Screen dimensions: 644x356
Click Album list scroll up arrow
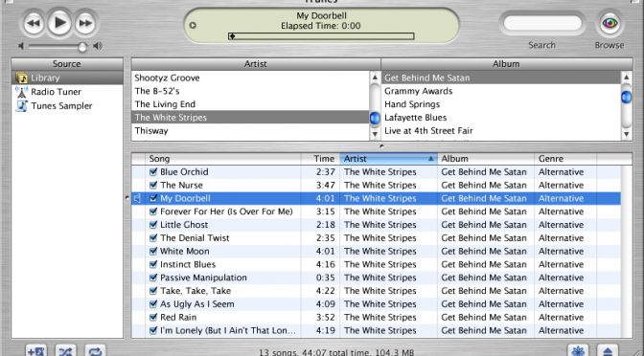click(627, 78)
